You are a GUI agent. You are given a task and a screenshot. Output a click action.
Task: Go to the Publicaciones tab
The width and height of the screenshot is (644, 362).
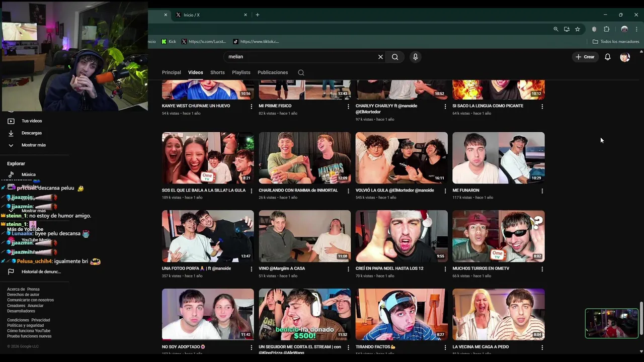pos(273,72)
